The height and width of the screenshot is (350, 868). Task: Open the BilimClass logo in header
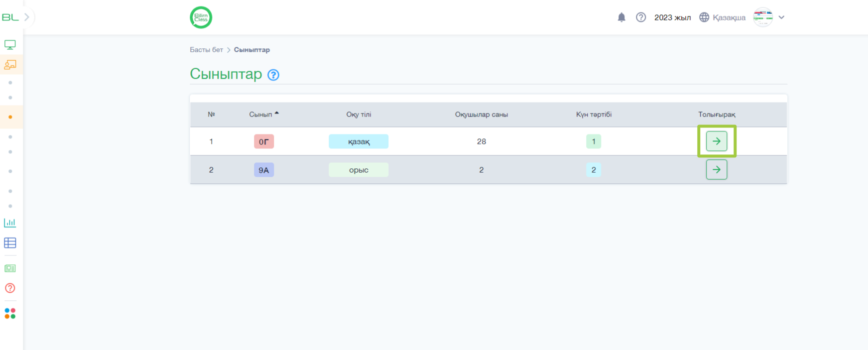point(201,17)
